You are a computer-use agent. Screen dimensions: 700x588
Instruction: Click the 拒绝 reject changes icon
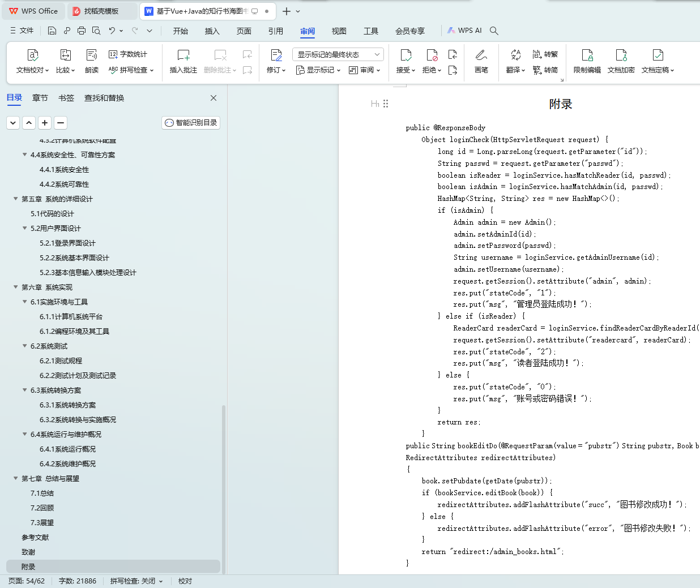pos(432,55)
